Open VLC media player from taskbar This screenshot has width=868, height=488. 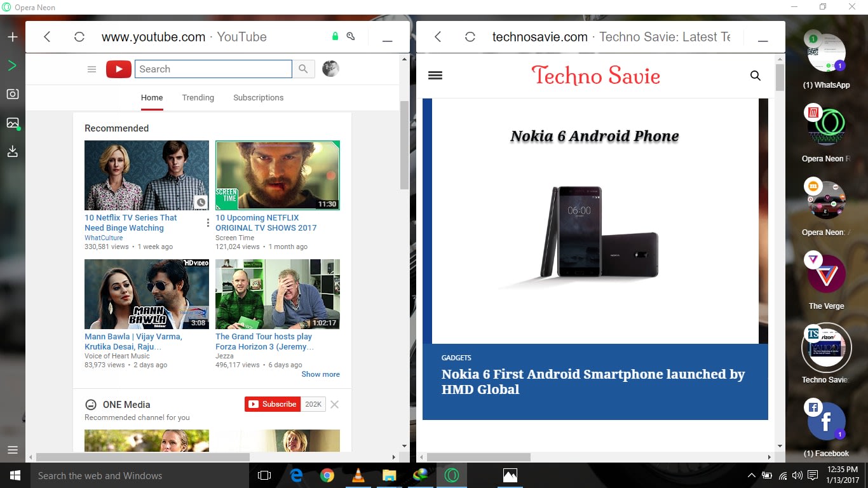pyautogui.click(x=358, y=475)
